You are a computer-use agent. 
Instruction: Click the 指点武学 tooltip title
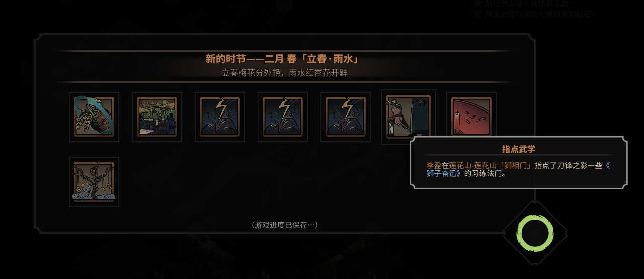(x=519, y=149)
